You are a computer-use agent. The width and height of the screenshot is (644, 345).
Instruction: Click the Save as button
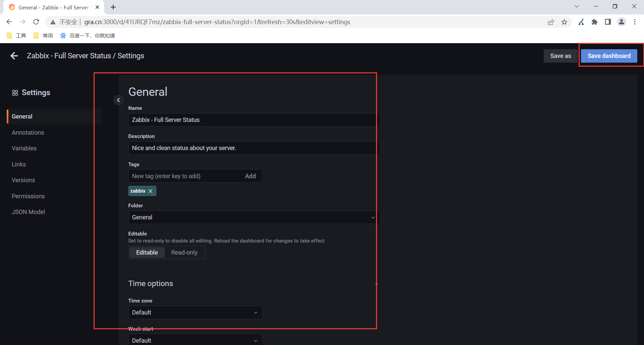tap(560, 56)
